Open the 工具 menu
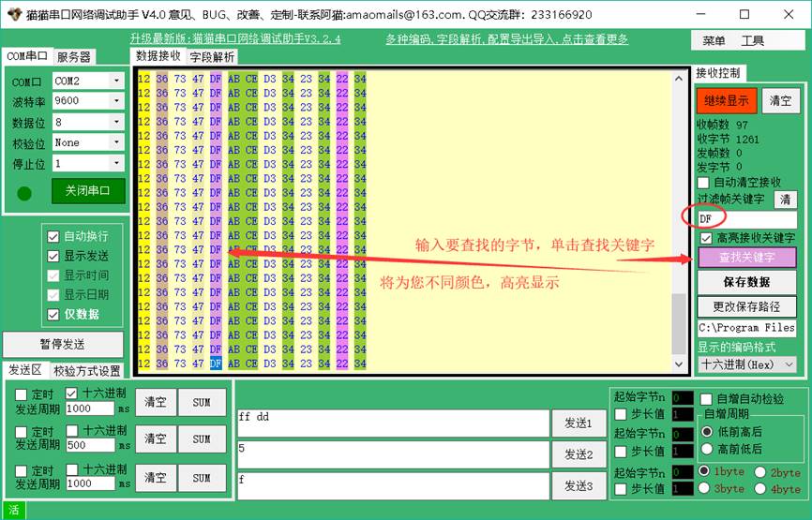This screenshot has width=812, height=520. pyautogui.click(x=752, y=40)
